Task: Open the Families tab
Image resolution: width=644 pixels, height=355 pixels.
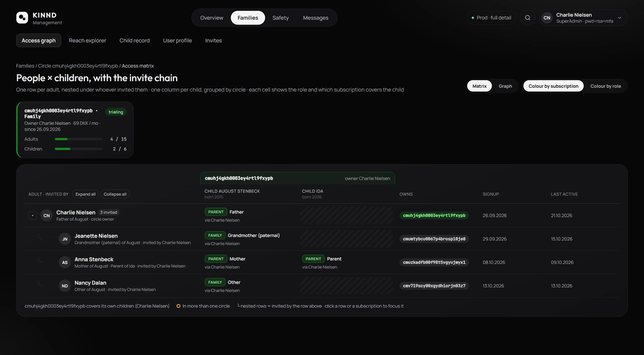Action: [248, 18]
